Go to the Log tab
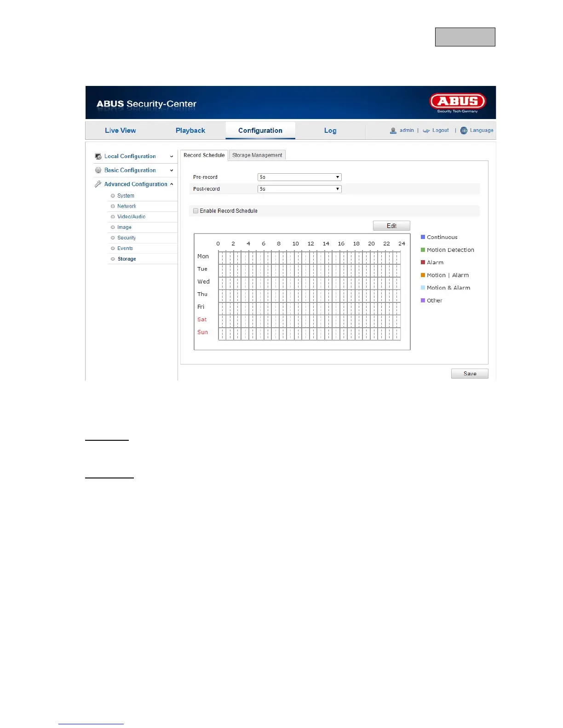This screenshot has width=563, height=728. tap(330, 131)
